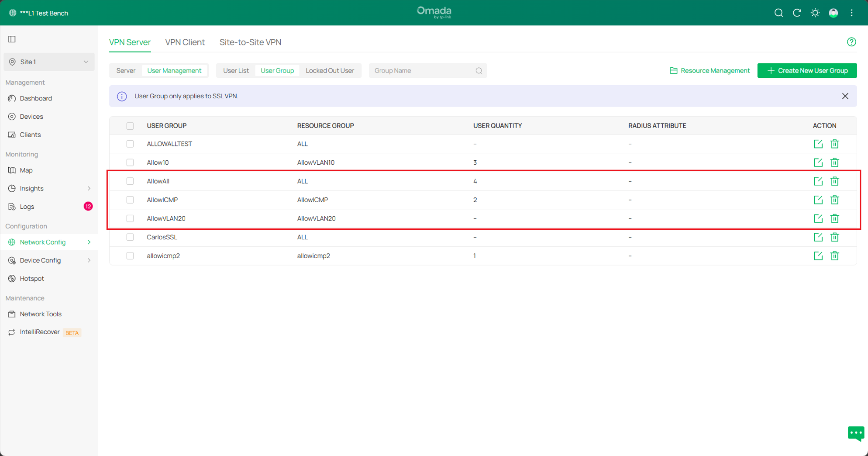Image resolution: width=868 pixels, height=456 pixels.
Task: Delete the AllowAll user group
Action: (834, 181)
